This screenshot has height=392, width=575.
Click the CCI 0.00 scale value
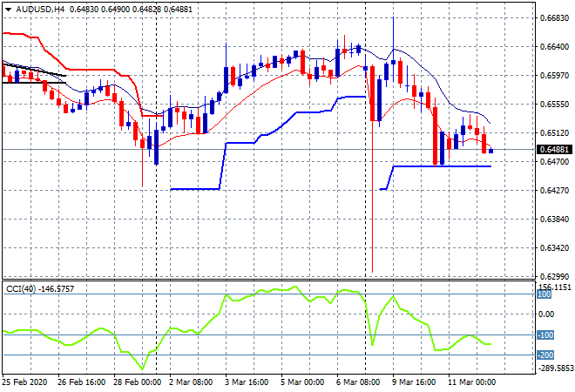click(x=546, y=314)
